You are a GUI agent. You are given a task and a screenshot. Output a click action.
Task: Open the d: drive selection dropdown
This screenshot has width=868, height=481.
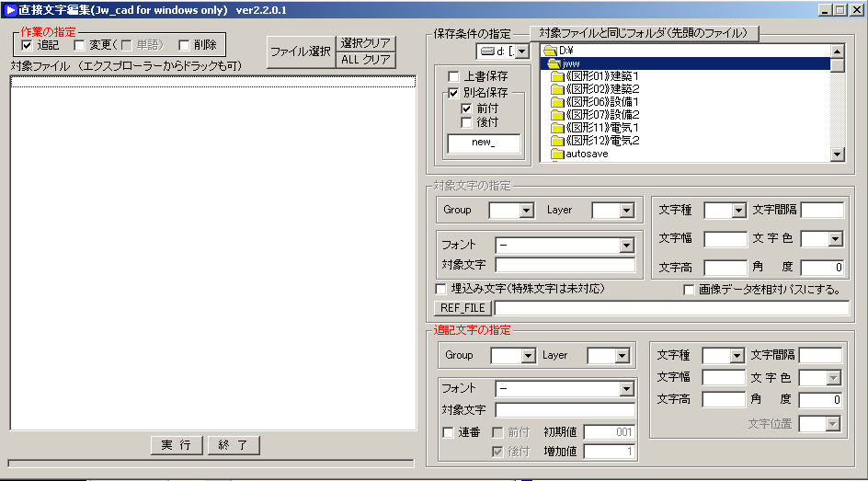(521, 52)
